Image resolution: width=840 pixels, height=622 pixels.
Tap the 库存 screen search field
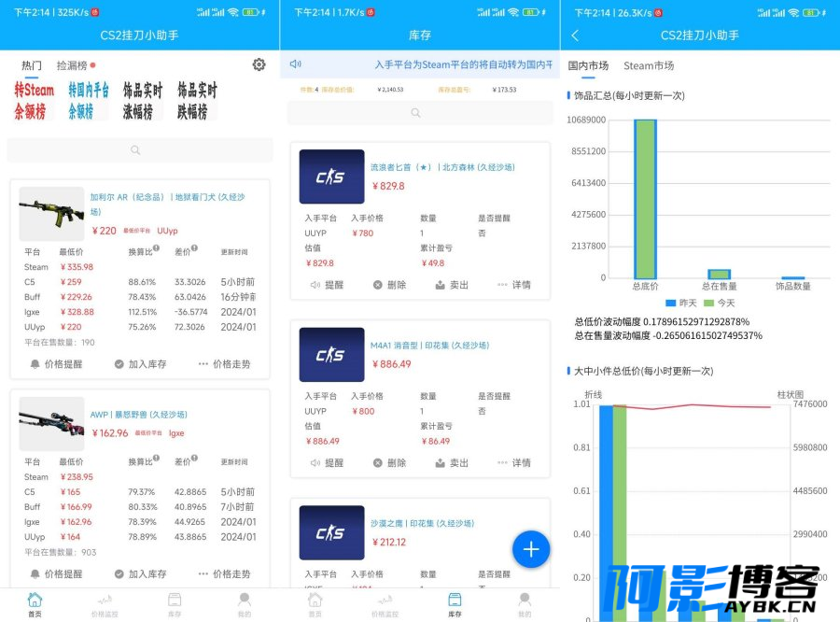coord(420,113)
